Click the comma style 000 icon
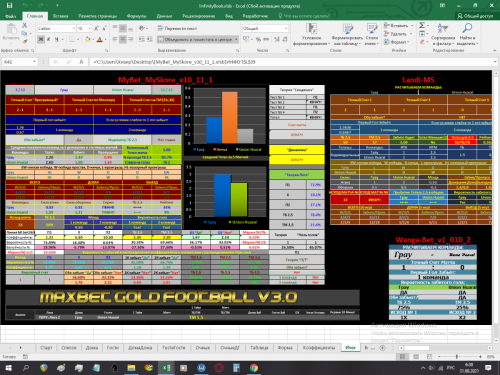500x375 pixels. [x=266, y=39]
